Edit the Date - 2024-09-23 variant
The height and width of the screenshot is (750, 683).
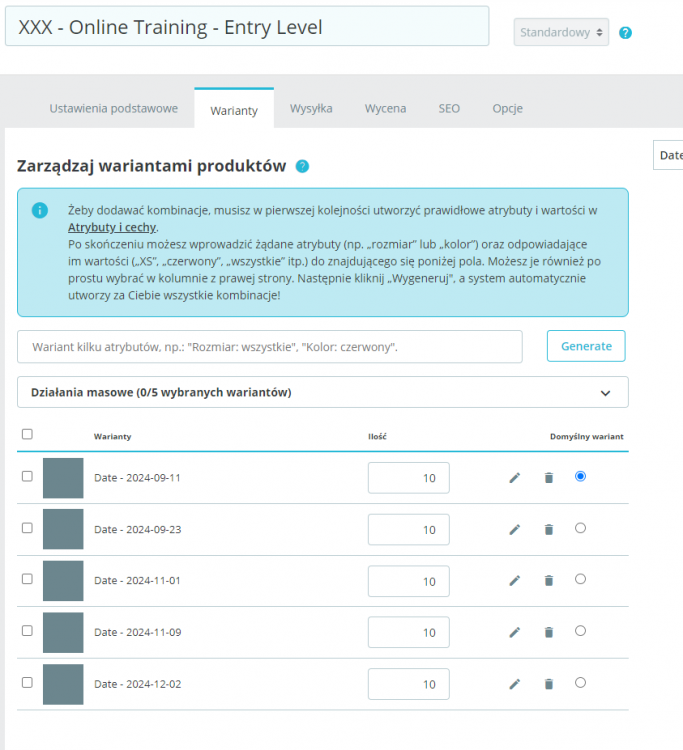point(514,530)
